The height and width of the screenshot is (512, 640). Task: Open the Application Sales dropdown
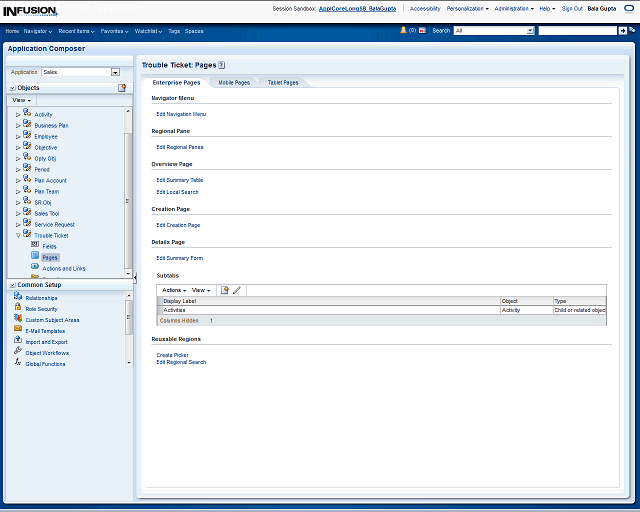(x=115, y=72)
